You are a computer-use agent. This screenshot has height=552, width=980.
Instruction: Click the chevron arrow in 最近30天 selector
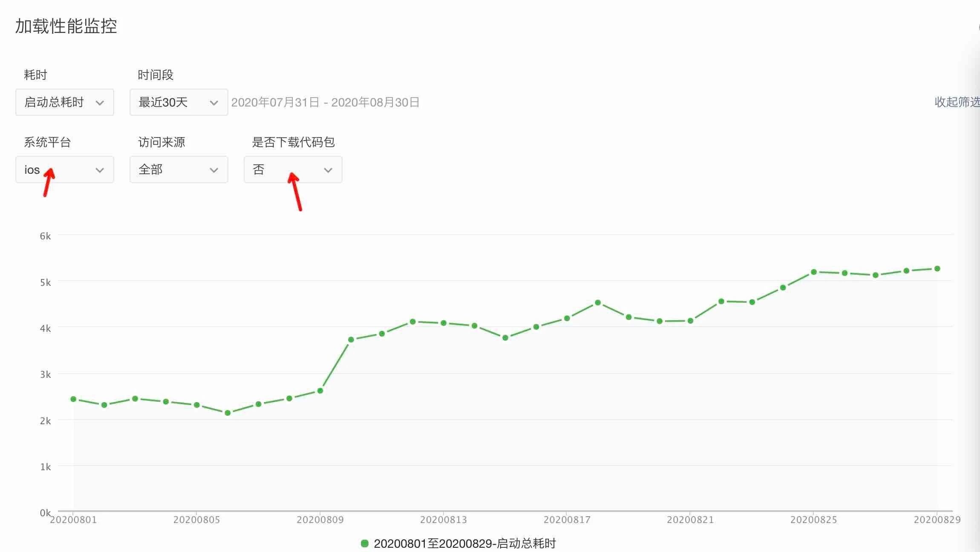coord(214,103)
